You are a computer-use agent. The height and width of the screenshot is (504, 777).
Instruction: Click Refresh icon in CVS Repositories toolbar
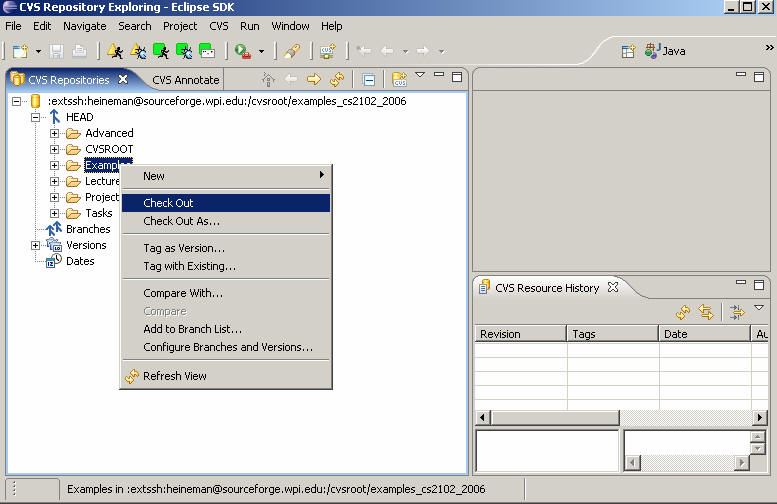coord(337,79)
